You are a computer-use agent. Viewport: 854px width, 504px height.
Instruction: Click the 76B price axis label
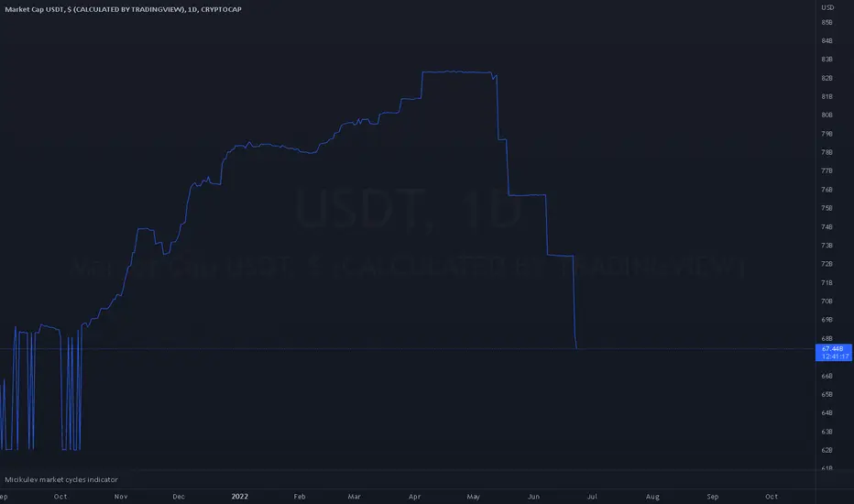827,190
